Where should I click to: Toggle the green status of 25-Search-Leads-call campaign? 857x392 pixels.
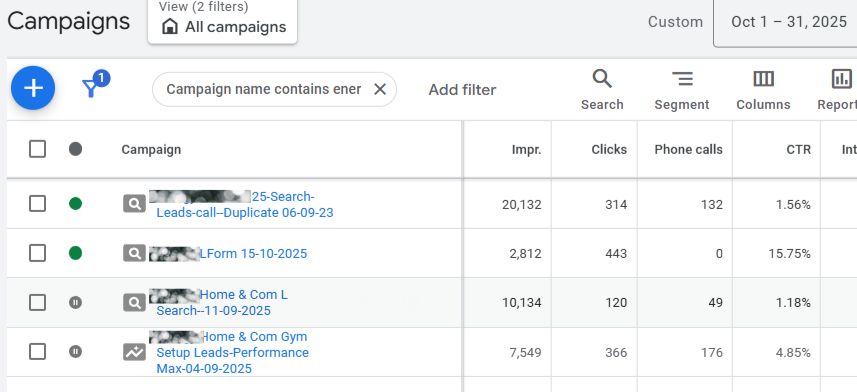[x=75, y=204]
